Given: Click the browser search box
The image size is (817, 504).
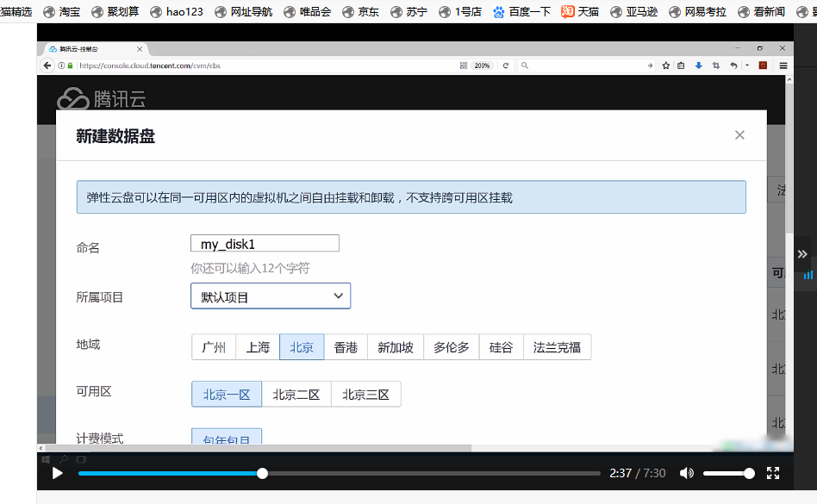Looking at the screenshot, I should pos(586,65).
